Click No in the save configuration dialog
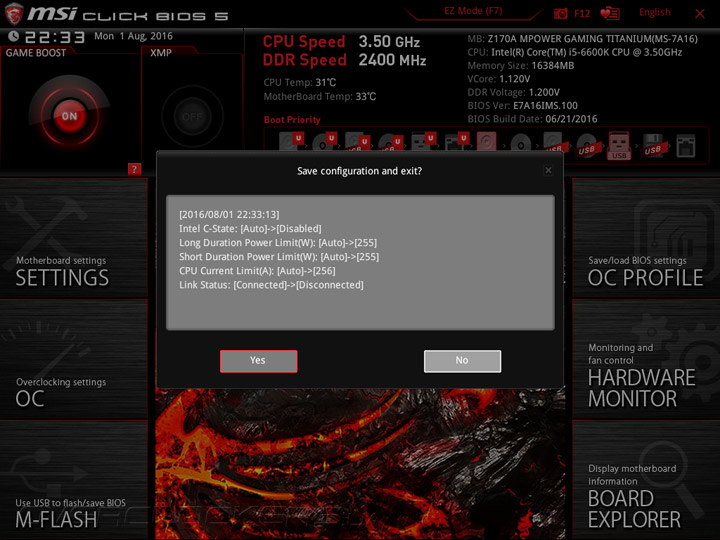Image resolution: width=720 pixels, height=540 pixels. click(462, 361)
